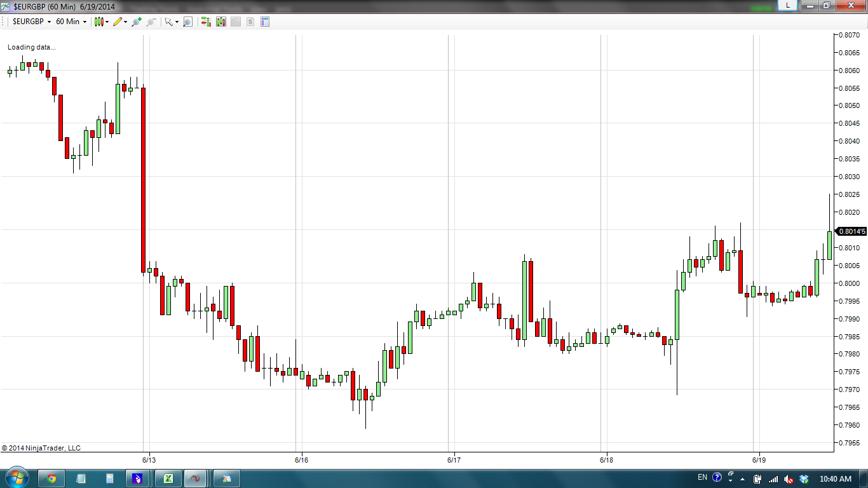Click the 6/19 date label
The height and width of the screenshot is (488, 868).
pos(759,459)
